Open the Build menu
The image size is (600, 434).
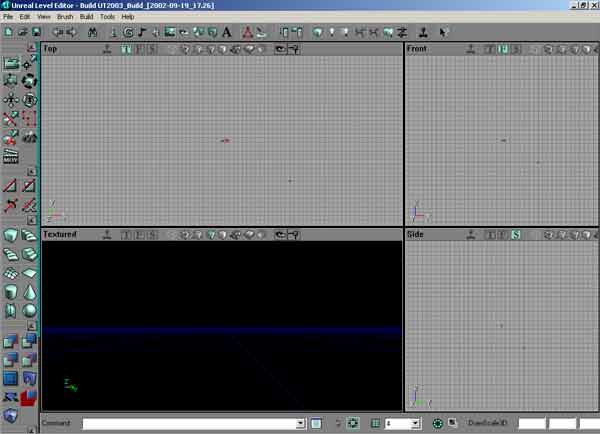[x=86, y=17]
